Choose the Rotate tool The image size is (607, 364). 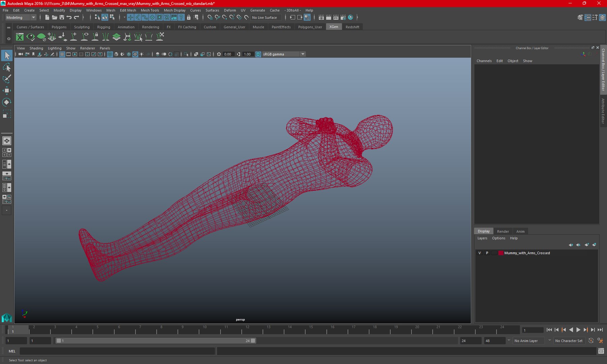point(7,102)
